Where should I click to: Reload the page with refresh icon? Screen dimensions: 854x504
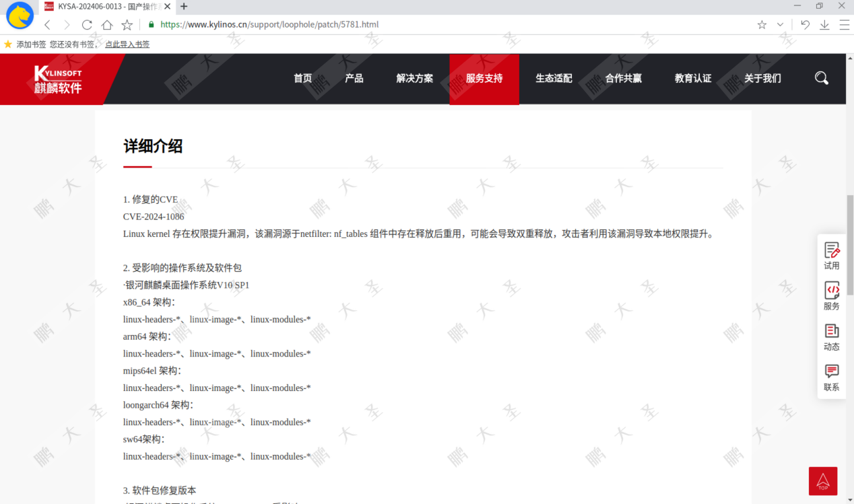click(x=87, y=25)
